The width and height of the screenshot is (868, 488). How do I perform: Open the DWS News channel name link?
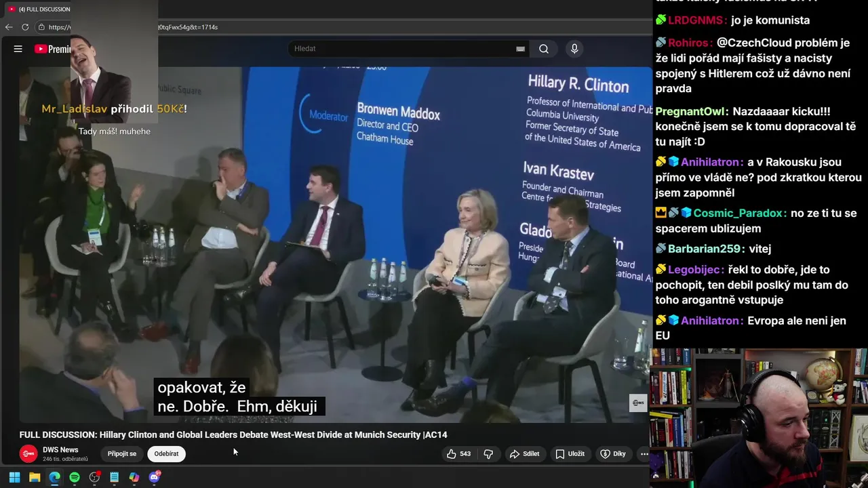[x=60, y=450]
